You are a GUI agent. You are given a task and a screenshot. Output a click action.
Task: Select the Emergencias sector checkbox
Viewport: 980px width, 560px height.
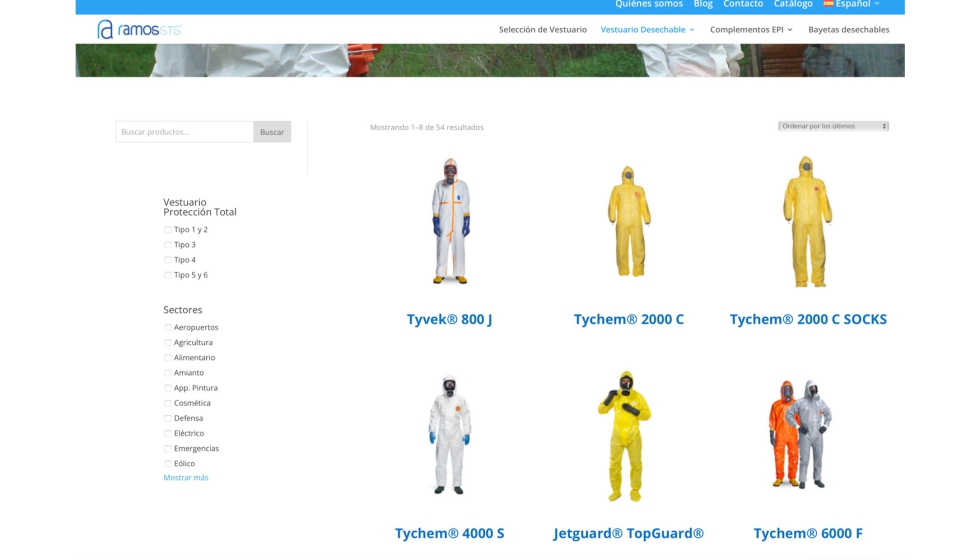pyautogui.click(x=168, y=449)
